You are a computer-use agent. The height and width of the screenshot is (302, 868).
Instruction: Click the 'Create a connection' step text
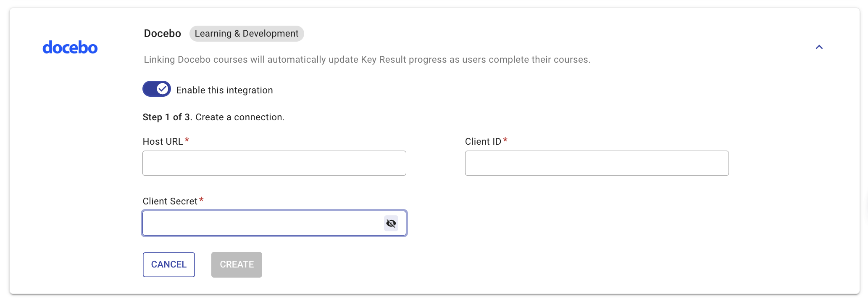pos(240,117)
